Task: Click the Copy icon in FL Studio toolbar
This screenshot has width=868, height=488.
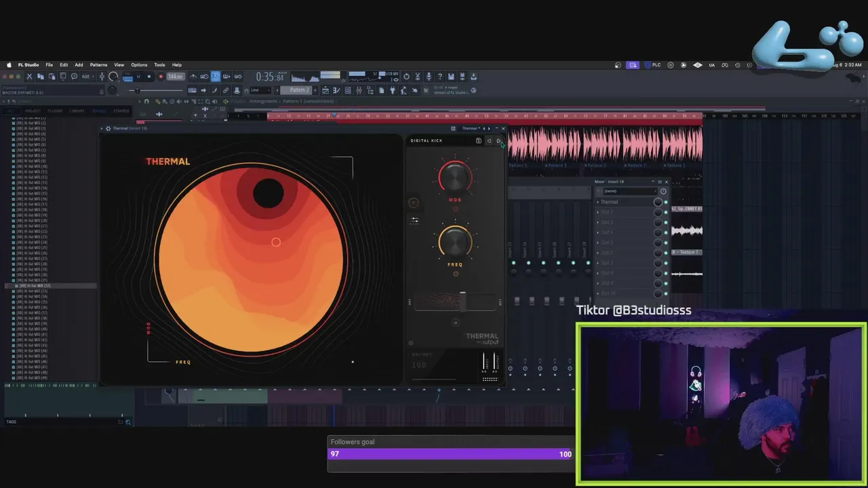Action: click(40, 77)
